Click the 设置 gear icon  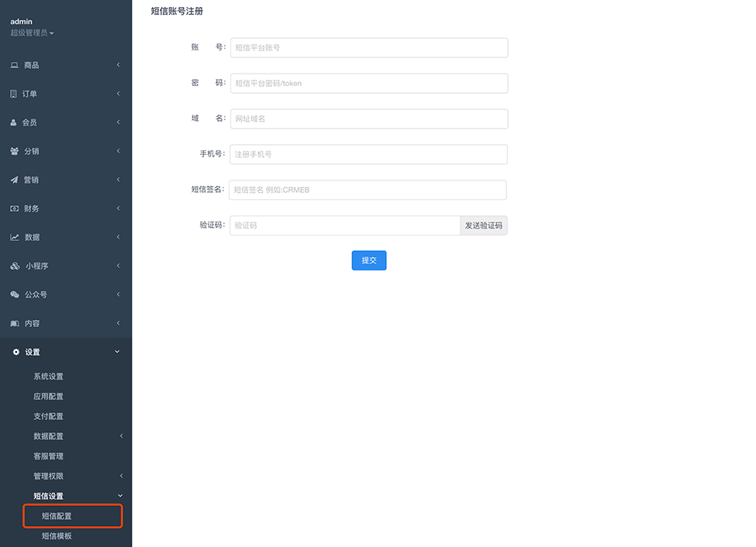(x=16, y=353)
